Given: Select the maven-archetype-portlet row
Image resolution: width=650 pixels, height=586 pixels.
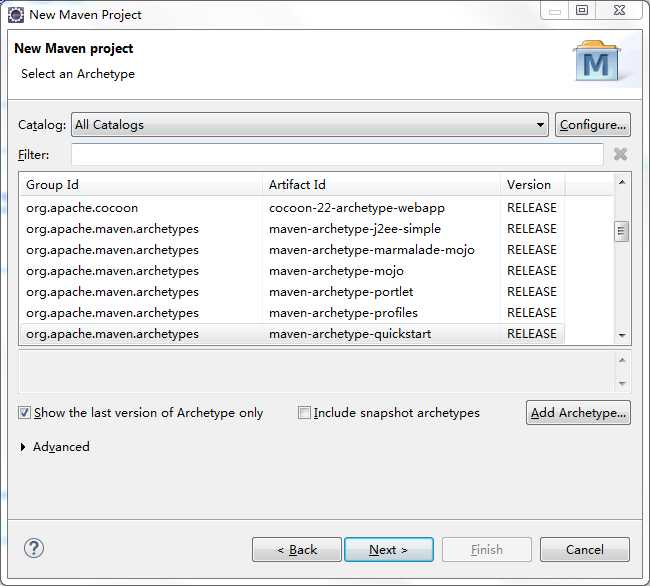Looking at the screenshot, I should 292,292.
